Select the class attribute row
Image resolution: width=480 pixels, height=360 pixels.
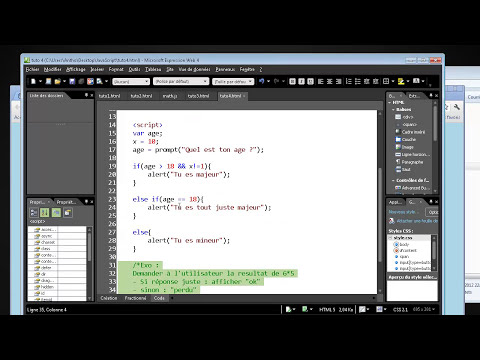pos(57,249)
